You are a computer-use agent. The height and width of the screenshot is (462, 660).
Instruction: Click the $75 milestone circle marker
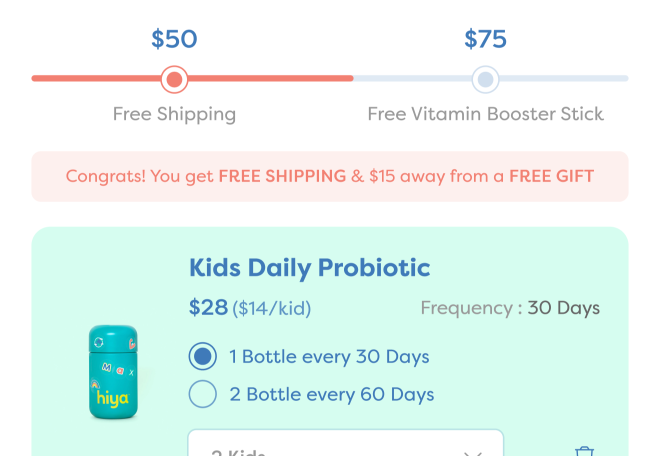pos(485,78)
